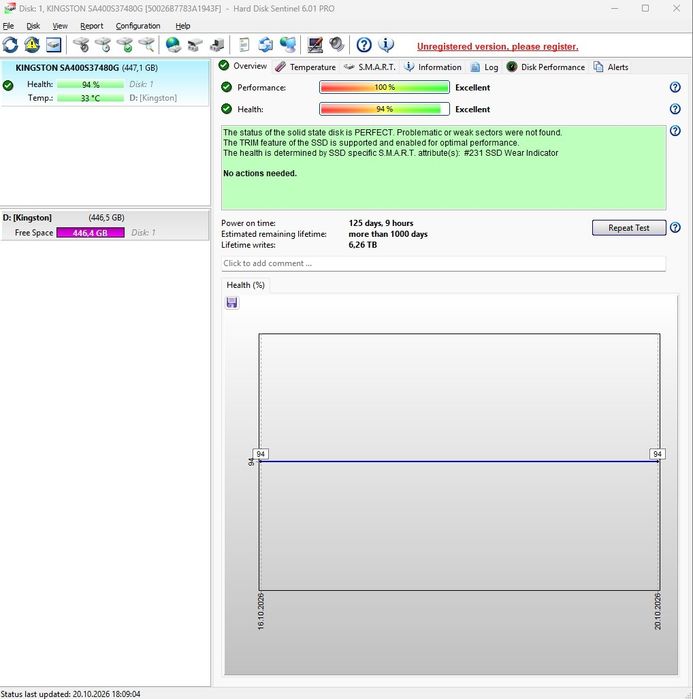Click the 'more than 1000 days' value
The image size is (693, 699).
coord(388,234)
